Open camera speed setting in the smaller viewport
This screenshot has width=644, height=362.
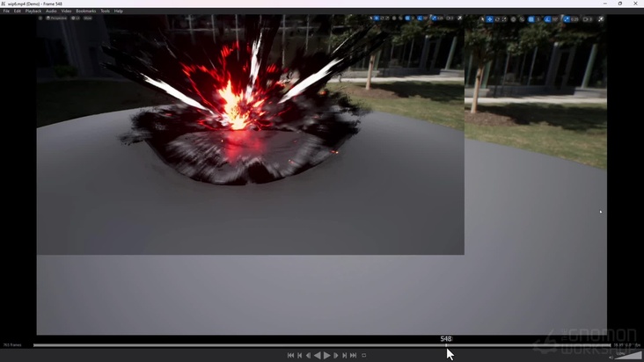450,18
